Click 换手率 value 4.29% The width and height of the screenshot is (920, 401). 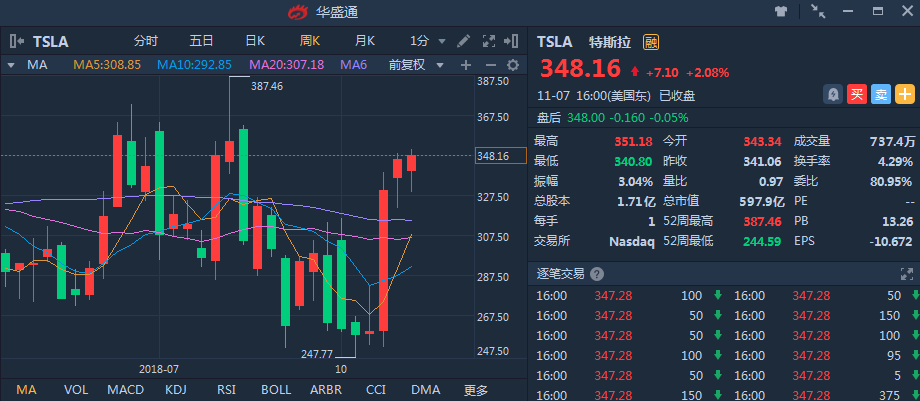896,161
